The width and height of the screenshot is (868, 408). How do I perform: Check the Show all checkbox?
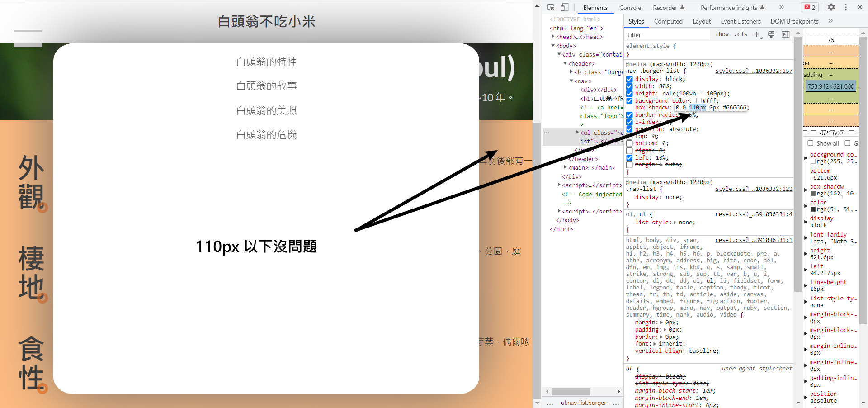click(811, 143)
